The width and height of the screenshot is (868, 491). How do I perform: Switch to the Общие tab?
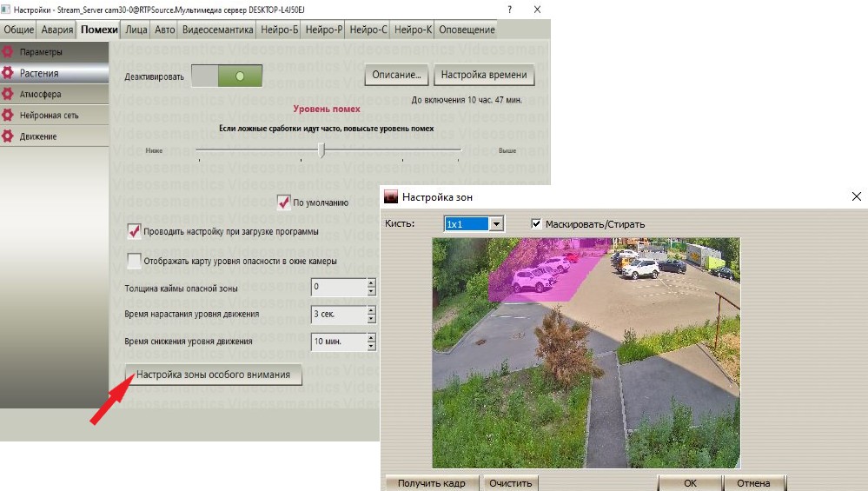18,30
